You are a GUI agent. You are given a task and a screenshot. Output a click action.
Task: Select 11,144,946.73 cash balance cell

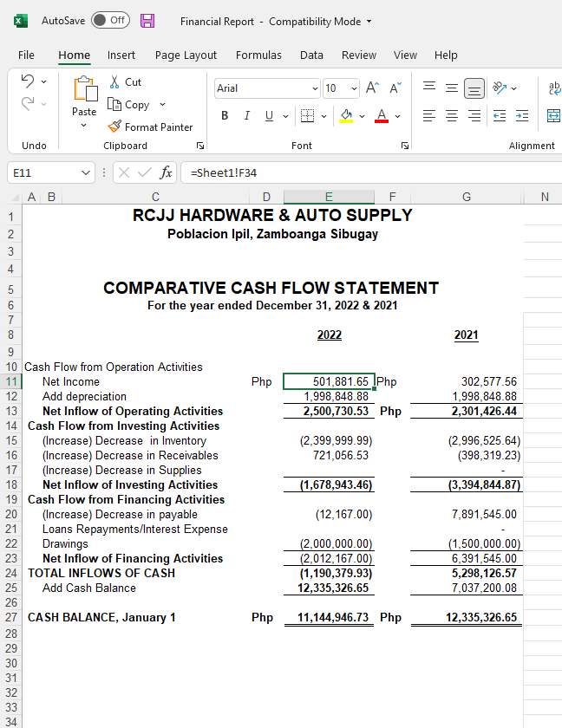point(329,617)
